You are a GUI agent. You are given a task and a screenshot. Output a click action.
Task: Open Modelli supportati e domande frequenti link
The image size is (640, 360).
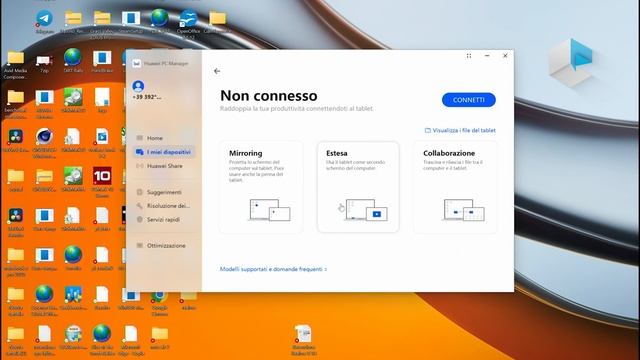[273, 269]
